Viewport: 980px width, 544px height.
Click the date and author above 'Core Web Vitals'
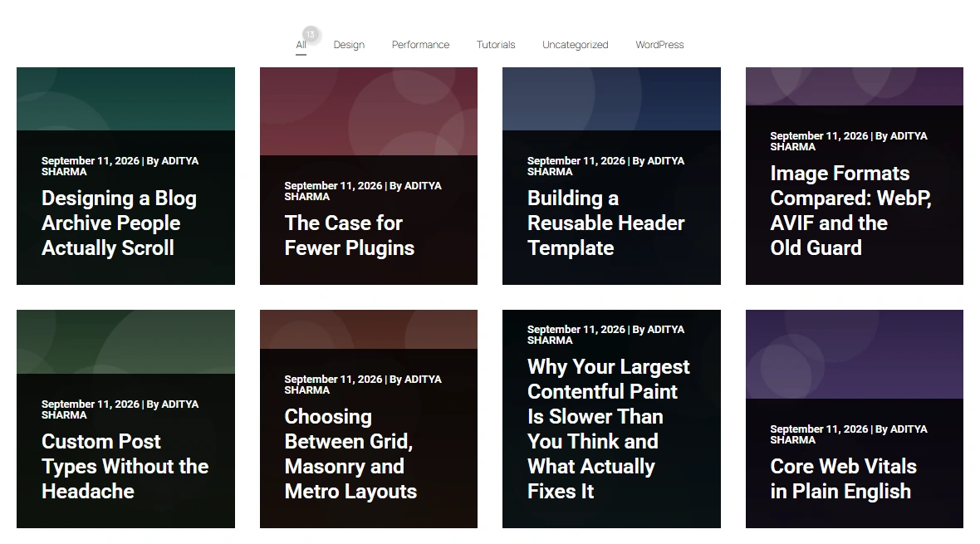849,434
